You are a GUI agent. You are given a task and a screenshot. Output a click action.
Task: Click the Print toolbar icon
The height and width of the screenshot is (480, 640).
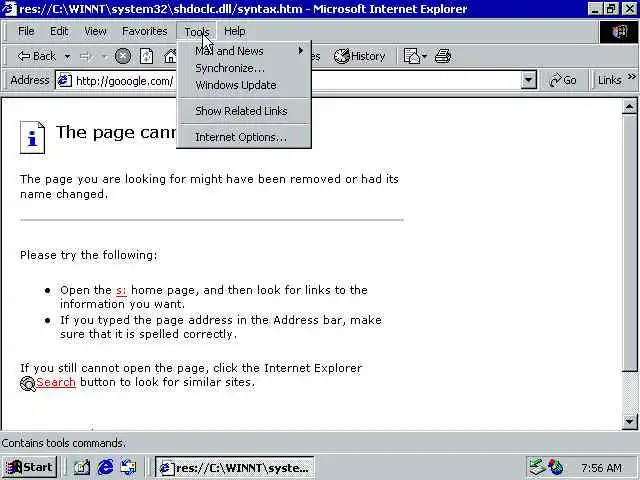click(443, 56)
